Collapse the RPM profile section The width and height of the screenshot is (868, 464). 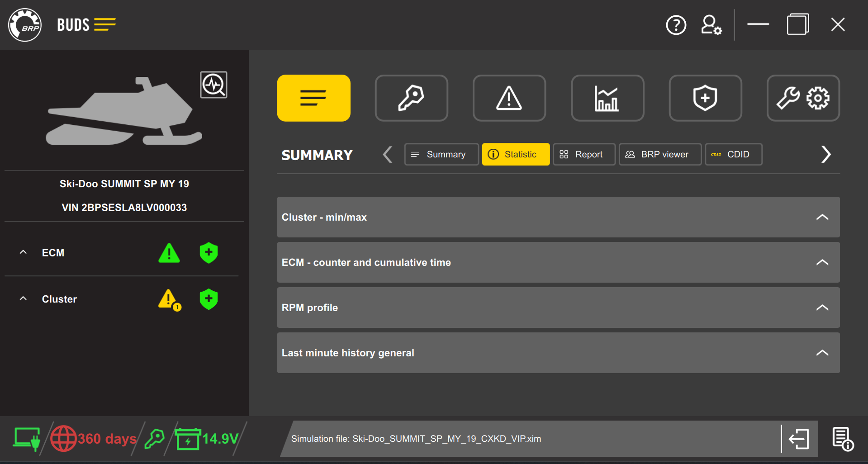tap(822, 308)
